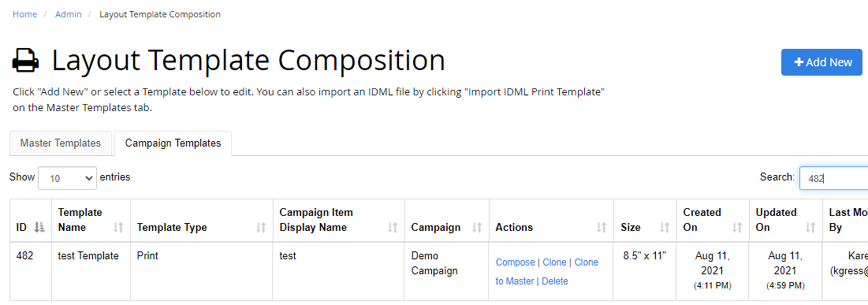Sort by Campaign Item Display Name arrows
This screenshot has height=305, width=868.
click(393, 227)
